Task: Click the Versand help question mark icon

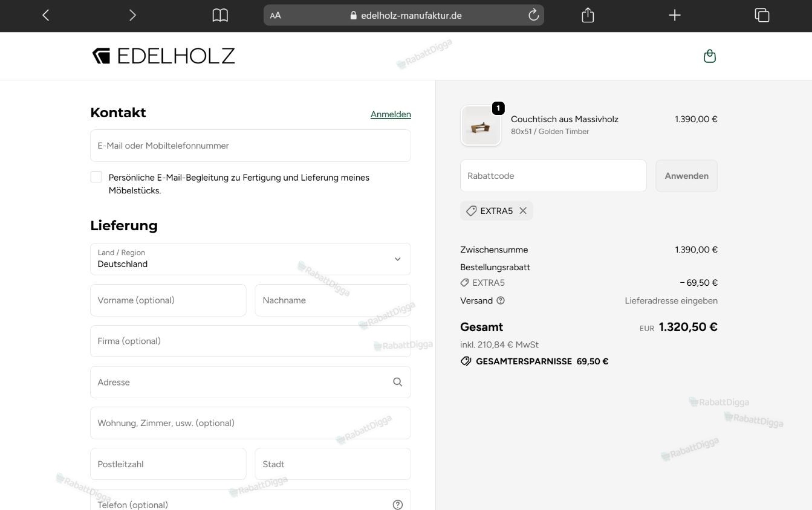Action: (501, 300)
